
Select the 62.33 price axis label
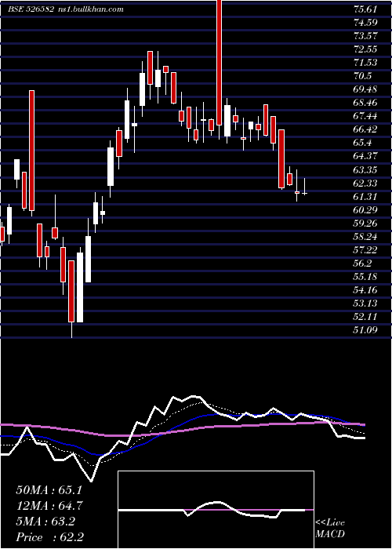(x=365, y=183)
